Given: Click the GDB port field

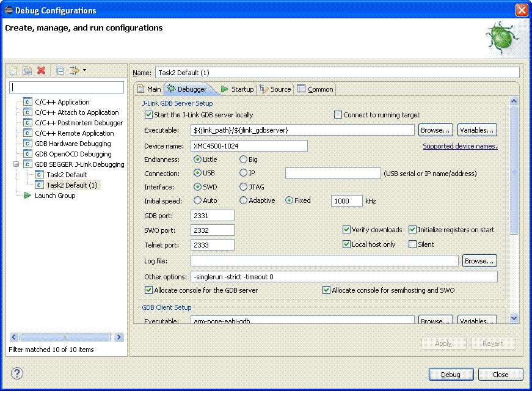Looking at the screenshot, I should (x=213, y=216).
